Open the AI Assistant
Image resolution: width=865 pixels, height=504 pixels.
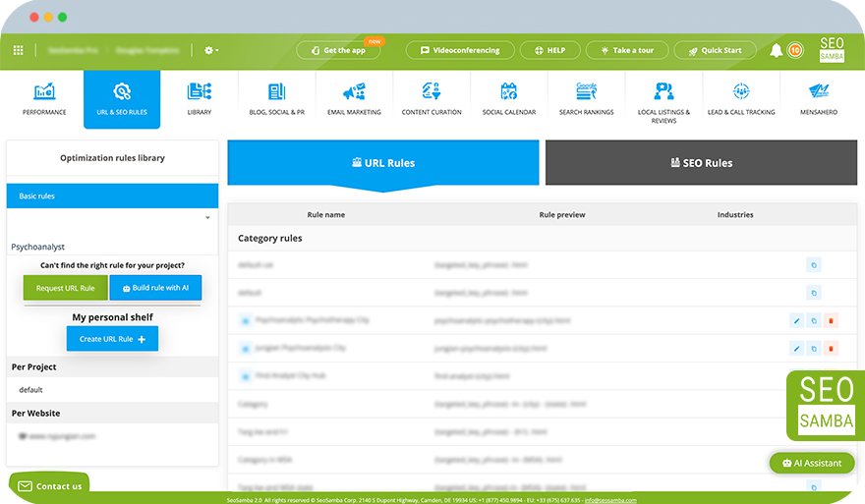pyautogui.click(x=812, y=463)
